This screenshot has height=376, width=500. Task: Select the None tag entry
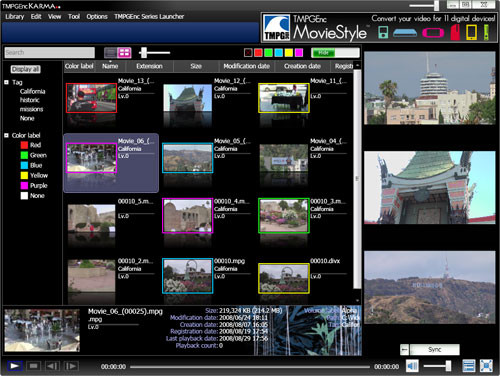click(x=27, y=118)
